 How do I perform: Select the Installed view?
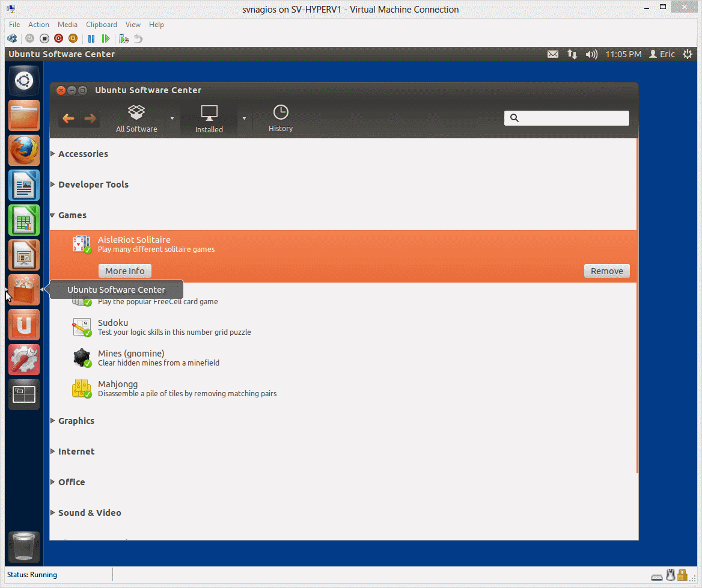[209, 119]
